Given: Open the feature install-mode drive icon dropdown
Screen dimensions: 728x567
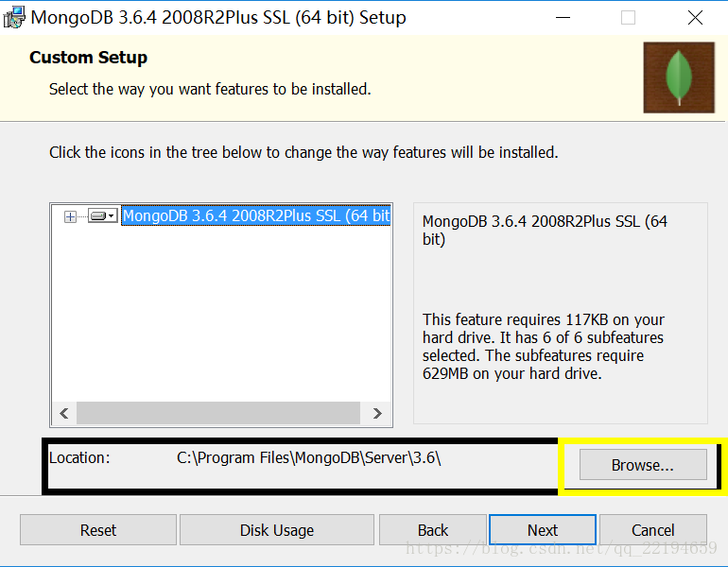Looking at the screenshot, I should [x=103, y=216].
